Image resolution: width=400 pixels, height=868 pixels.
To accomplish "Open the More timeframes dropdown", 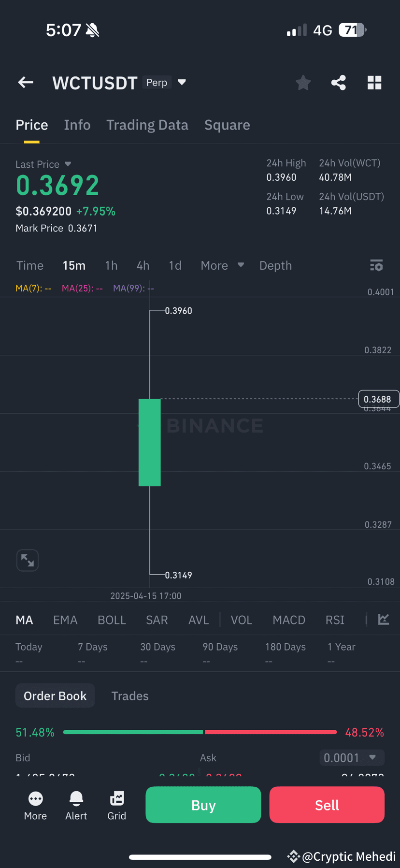I will click(x=222, y=265).
